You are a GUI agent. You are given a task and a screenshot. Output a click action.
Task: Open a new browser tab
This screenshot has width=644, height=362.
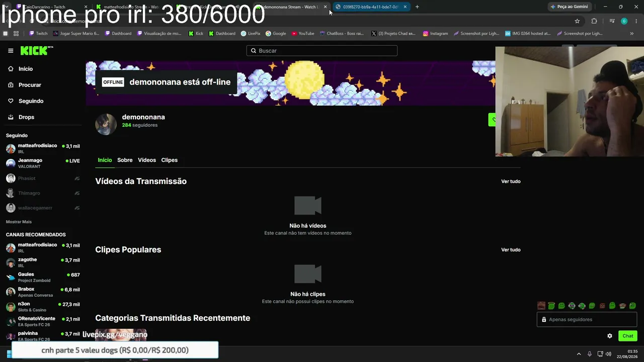(x=417, y=7)
